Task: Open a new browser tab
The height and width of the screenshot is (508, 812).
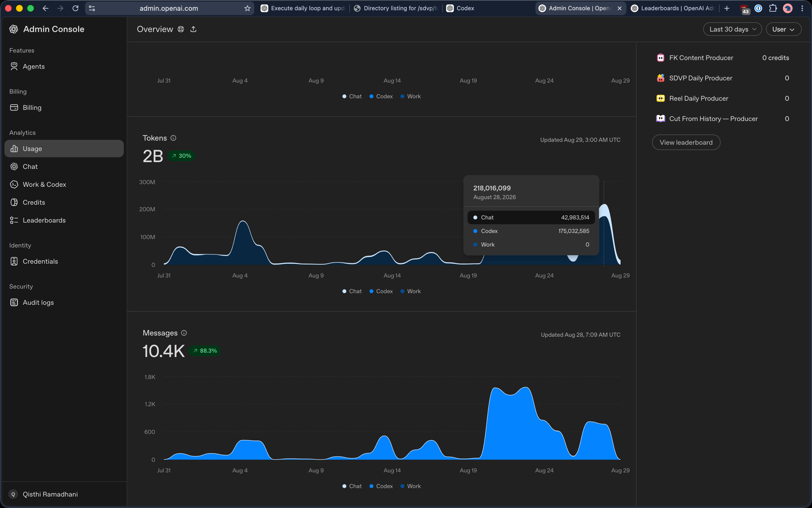Action: [x=727, y=8]
